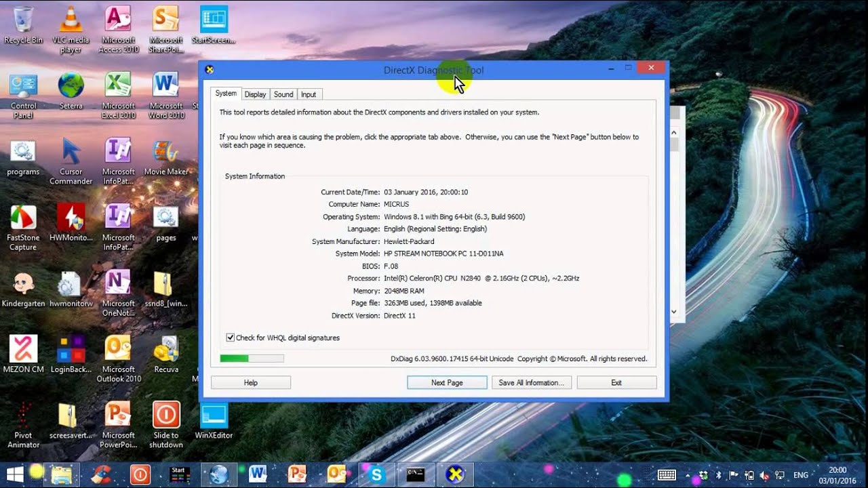
Task: Click DirectX Diagnostic taskbar icon
Action: (x=455, y=474)
